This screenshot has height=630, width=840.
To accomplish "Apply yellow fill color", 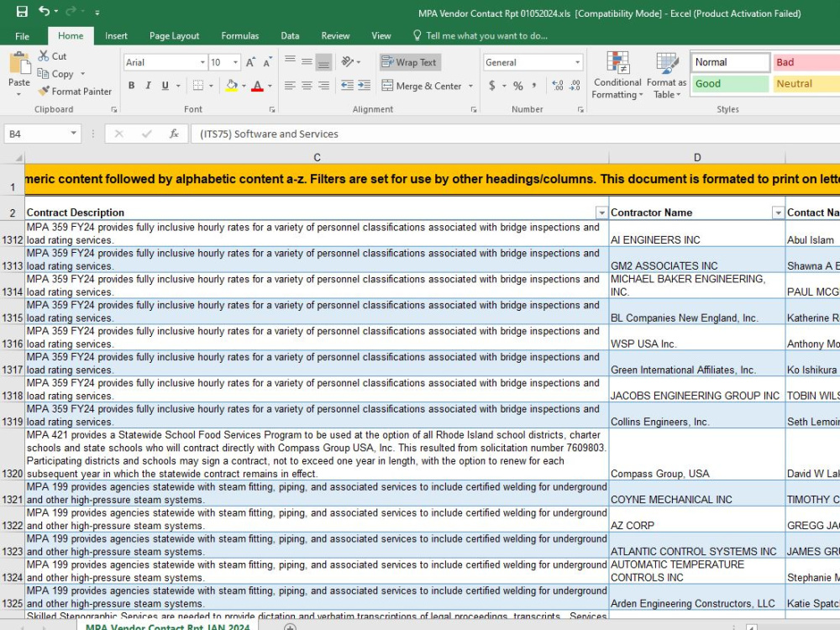I will tap(232, 86).
